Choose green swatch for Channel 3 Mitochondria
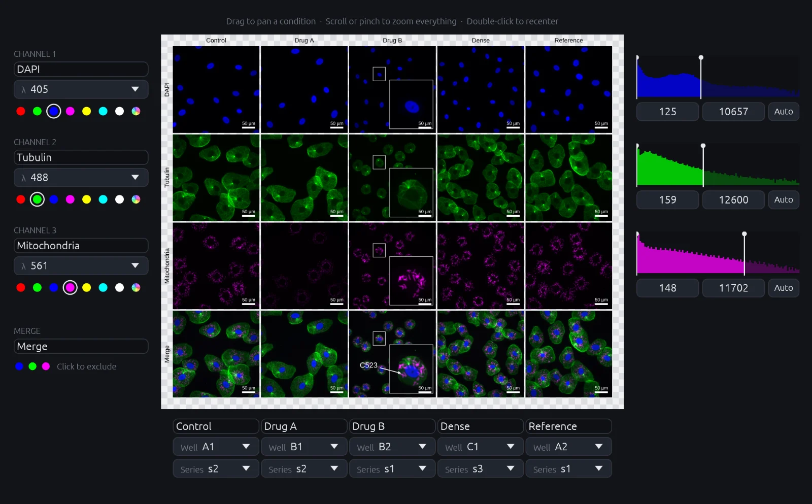The image size is (812, 504). point(37,288)
